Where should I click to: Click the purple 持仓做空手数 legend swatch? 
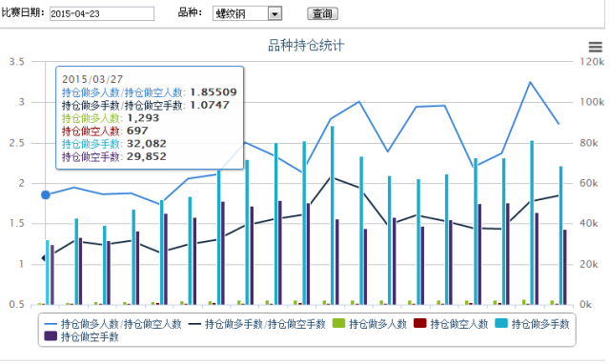point(51,336)
